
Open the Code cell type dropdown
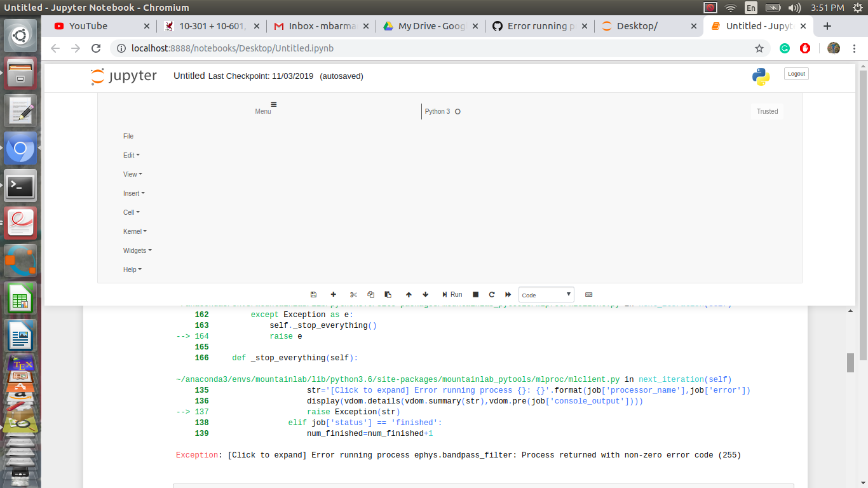(x=546, y=294)
